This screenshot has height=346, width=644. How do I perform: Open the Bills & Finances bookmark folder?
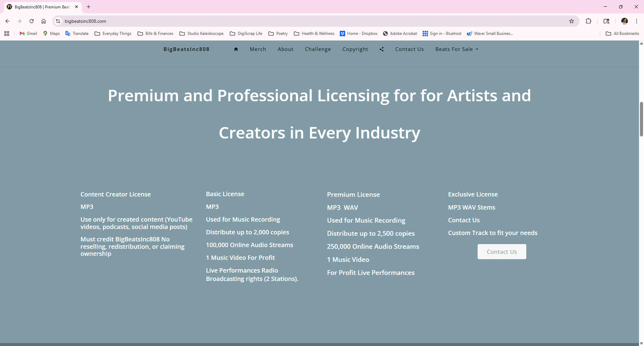[155, 34]
